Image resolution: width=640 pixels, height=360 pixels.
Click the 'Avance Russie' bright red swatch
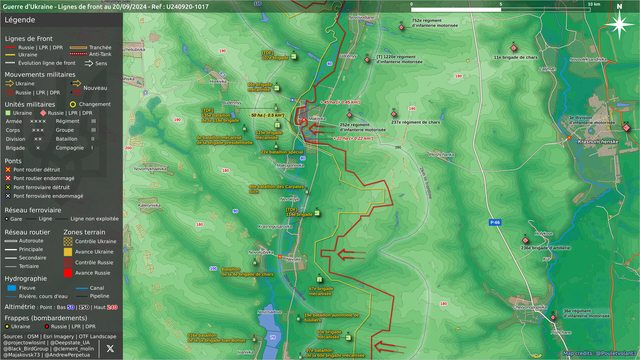tap(68, 273)
